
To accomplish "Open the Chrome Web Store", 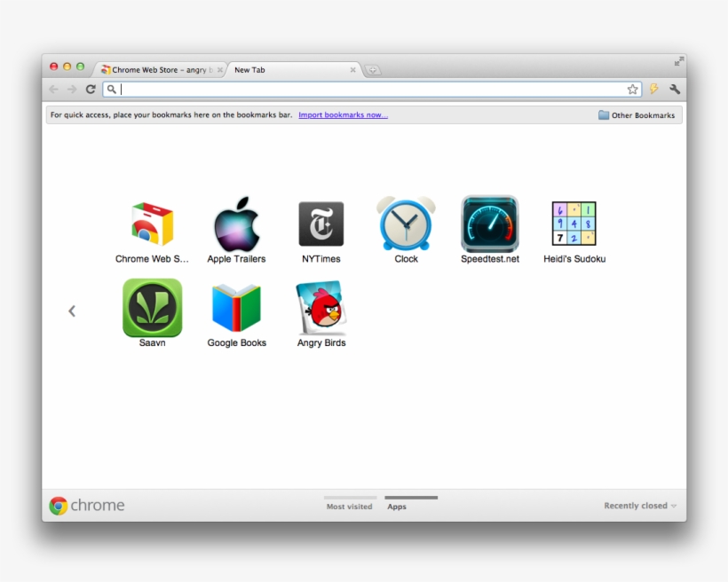I will (x=152, y=224).
